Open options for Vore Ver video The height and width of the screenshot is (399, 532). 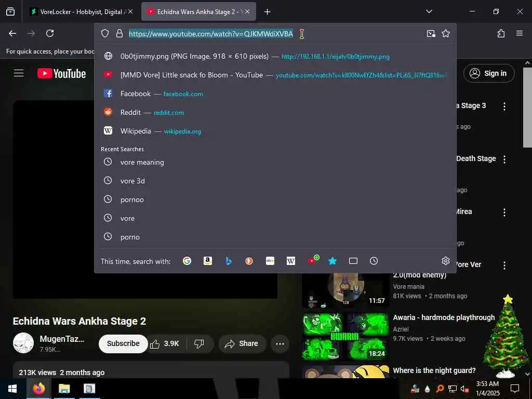pos(504,265)
